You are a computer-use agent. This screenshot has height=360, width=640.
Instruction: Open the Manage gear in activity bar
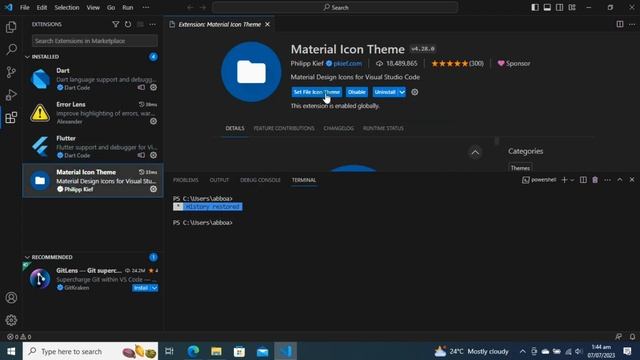click(11, 320)
